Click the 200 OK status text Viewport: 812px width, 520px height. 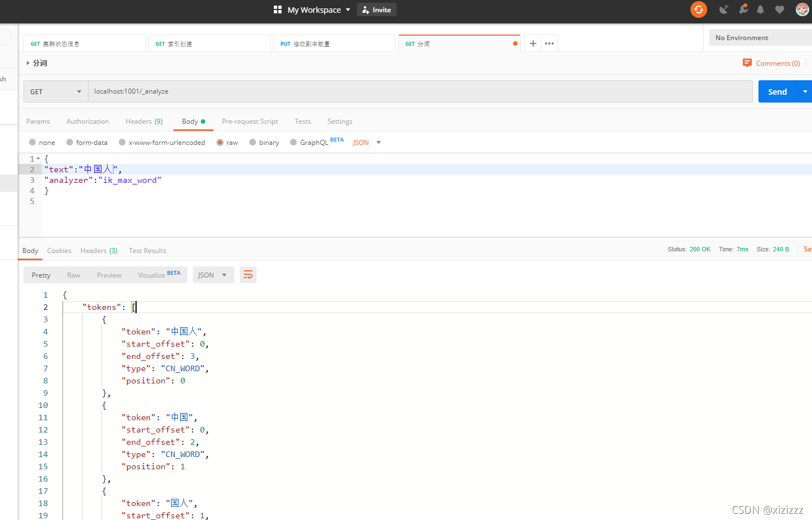(700, 249)
